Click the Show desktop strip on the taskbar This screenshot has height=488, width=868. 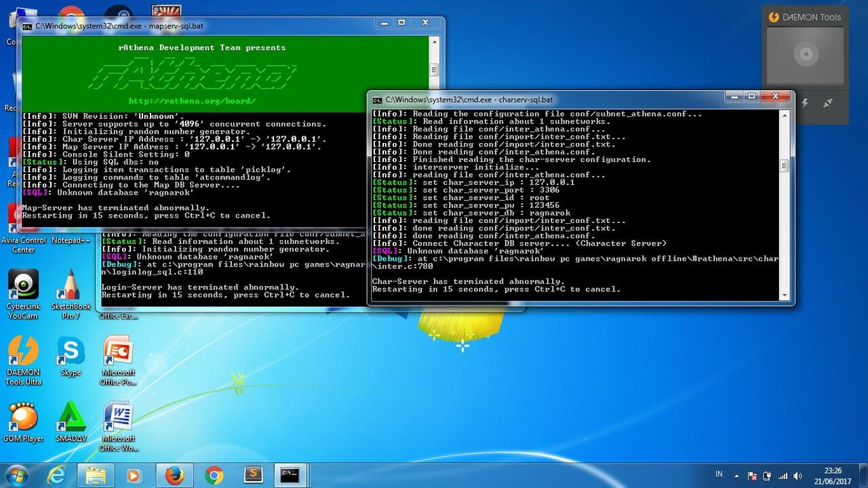point(863,476)
